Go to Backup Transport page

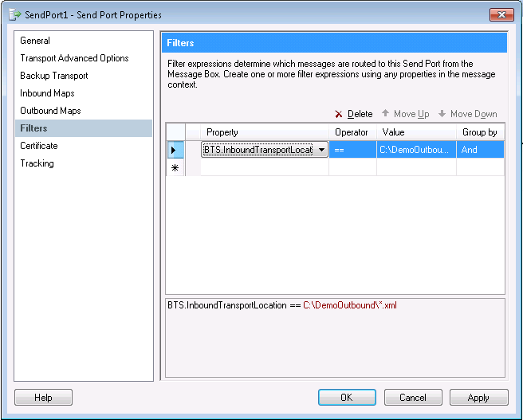click(x=54, y=76)
